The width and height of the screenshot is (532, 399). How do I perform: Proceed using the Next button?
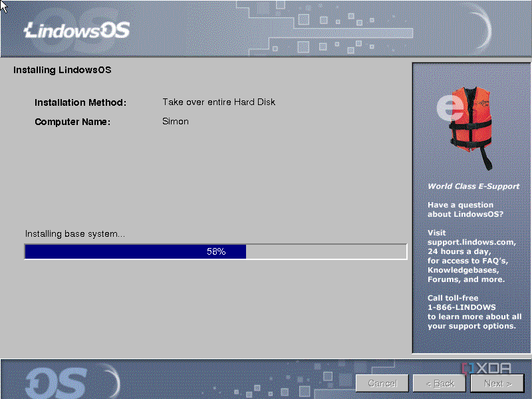tap(497, 384)
